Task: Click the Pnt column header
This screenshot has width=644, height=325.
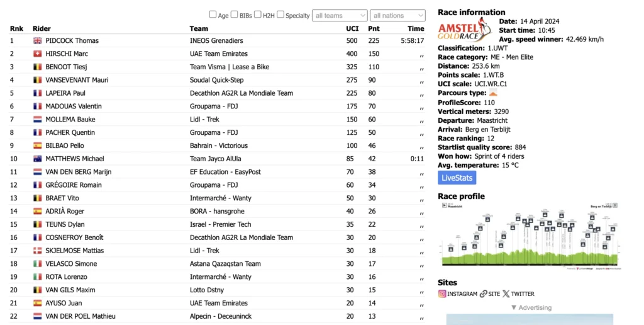Action: click(374, 28)
